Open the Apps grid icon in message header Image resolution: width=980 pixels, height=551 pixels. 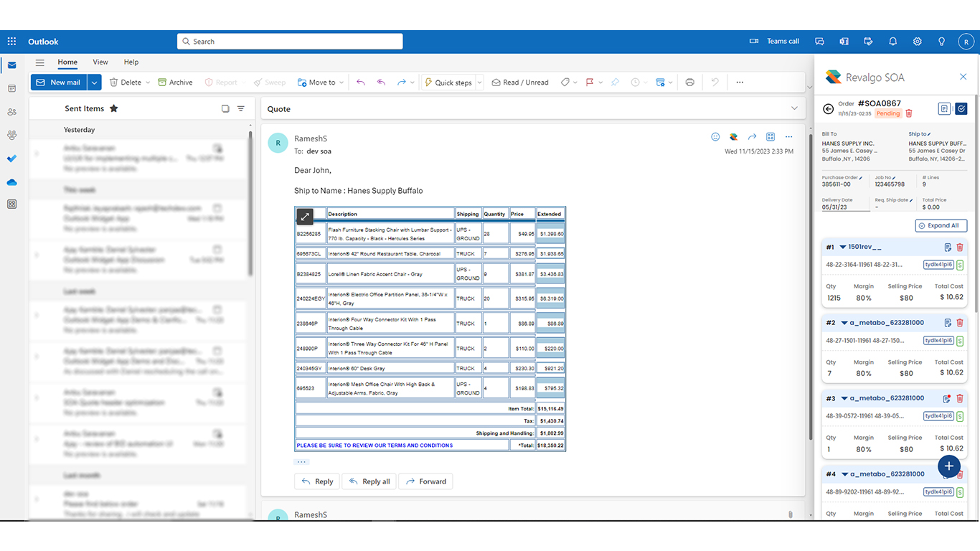click(x=771, y=137)
